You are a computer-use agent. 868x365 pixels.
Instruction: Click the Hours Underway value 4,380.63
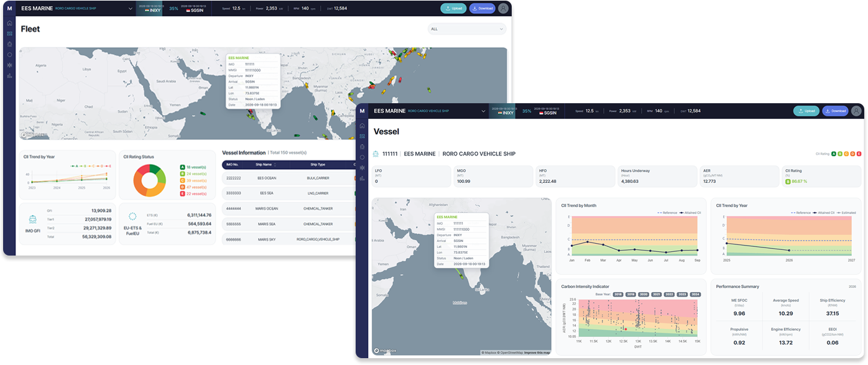631,181
